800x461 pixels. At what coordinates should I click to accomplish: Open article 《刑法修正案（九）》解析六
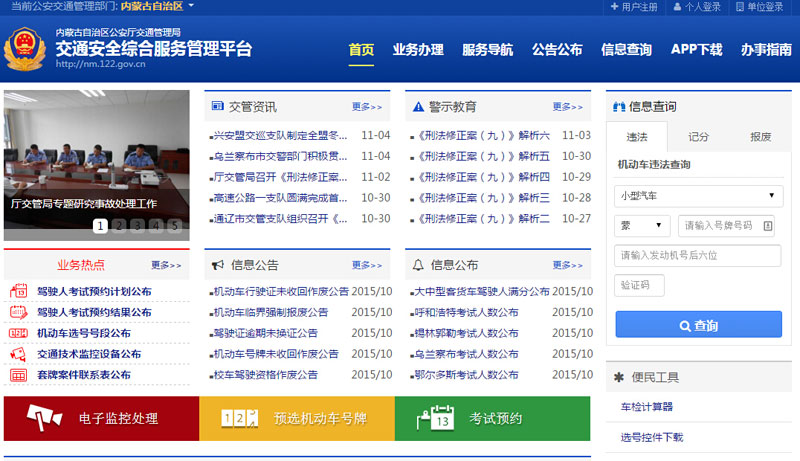click(x=482, y=136)
